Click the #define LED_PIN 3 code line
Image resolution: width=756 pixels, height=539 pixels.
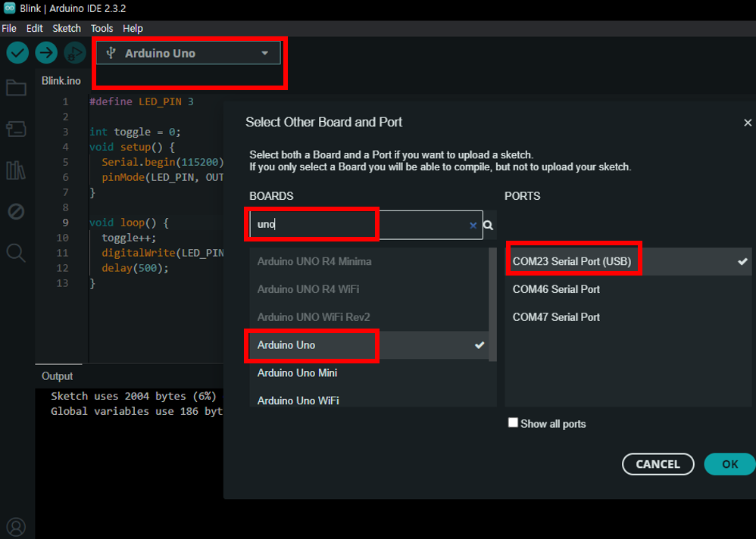pyautogui.click(x=142, y=101)
